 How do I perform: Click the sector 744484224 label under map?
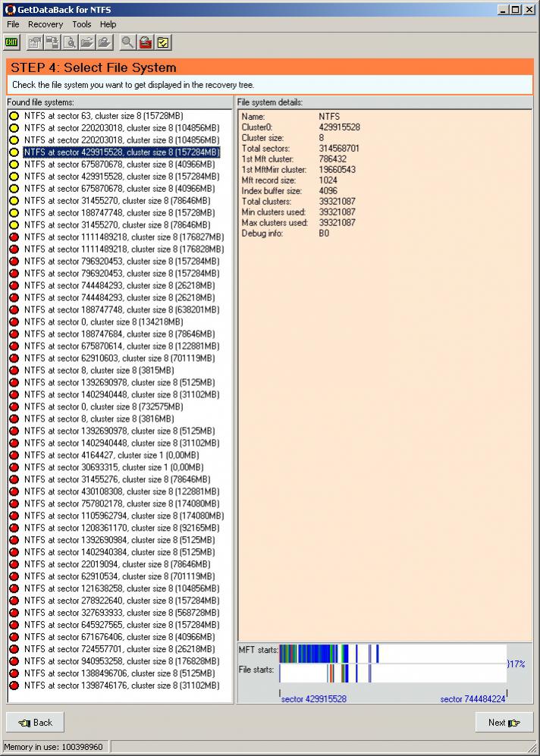pyautogui.click(x=472, y=698)
